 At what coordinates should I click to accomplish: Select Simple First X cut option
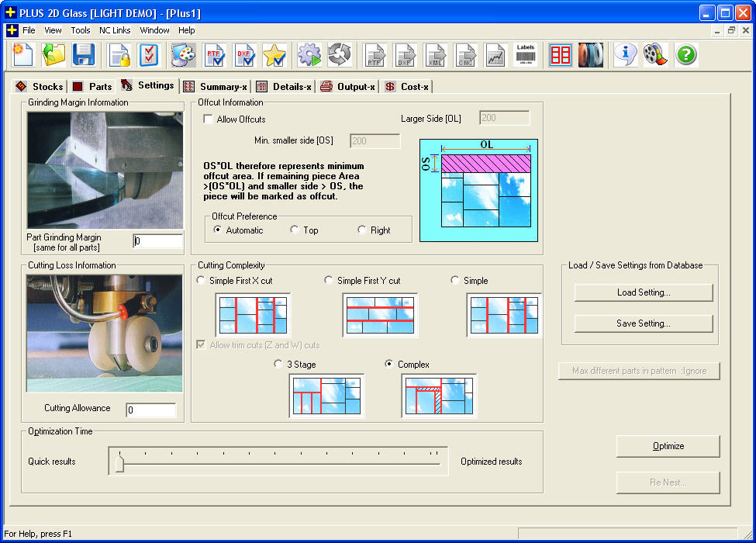pyautogui.click(x=201, y=280)
